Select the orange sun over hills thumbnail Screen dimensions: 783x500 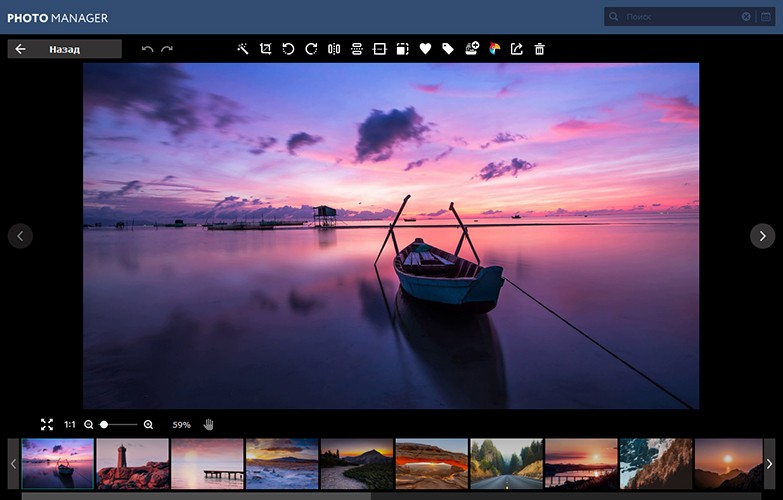click(x=729, y=464)
